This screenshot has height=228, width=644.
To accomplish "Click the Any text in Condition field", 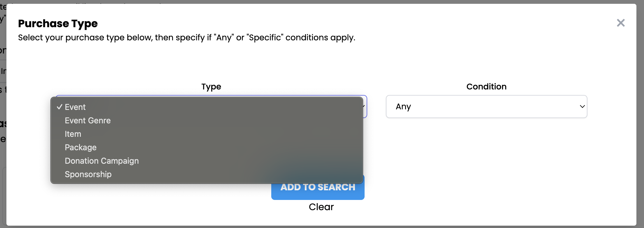I will tap(403, 106).
